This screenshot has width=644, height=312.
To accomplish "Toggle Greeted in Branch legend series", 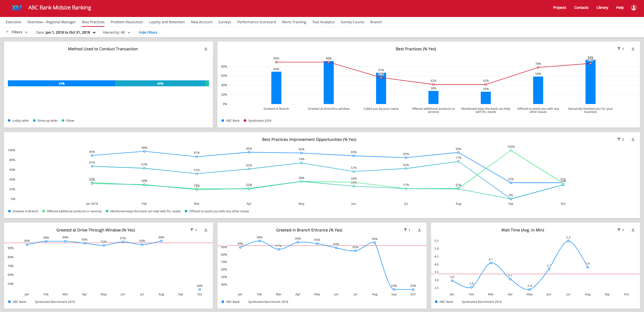I will 23,211.
